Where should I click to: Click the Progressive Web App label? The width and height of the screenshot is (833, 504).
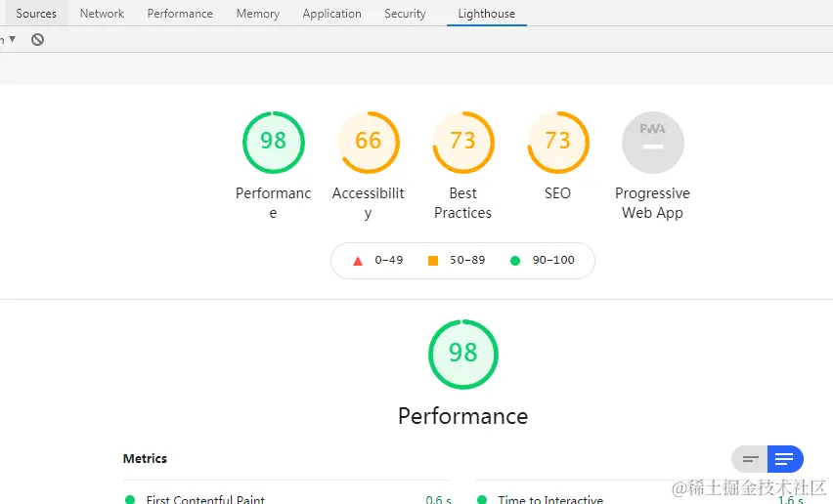(652, 202)
